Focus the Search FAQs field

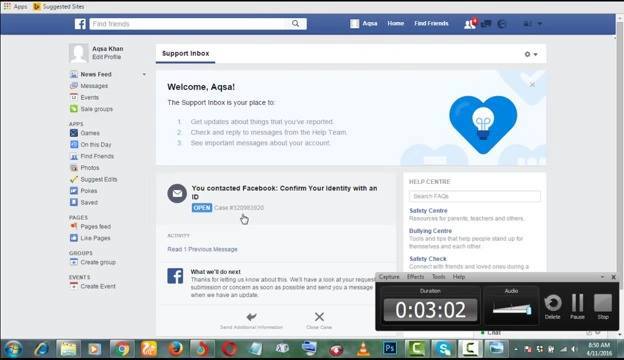(x=475, y=196)
